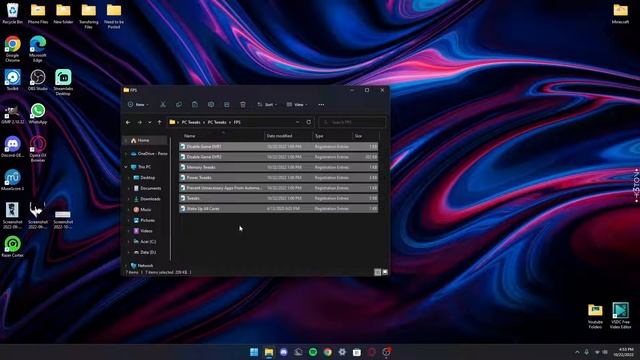Switch to large icons view in status bar
Viewport: 640px width, 360px height.
point(385,272)
